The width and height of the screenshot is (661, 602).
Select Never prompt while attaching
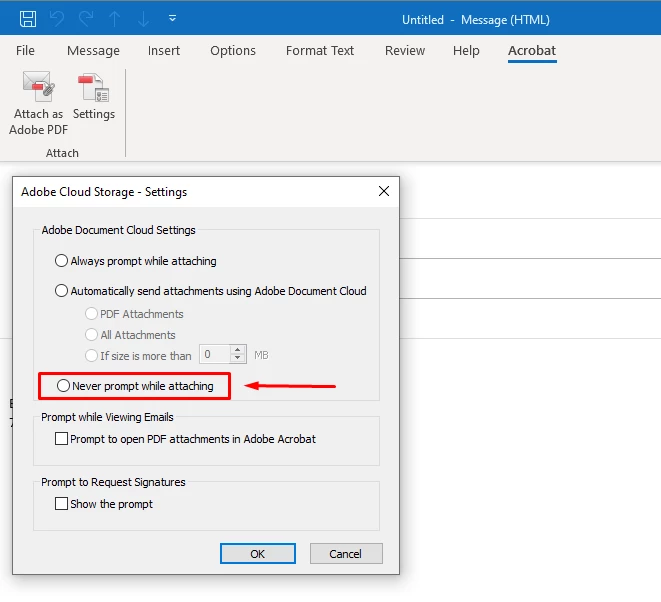[x=135, y=386]
